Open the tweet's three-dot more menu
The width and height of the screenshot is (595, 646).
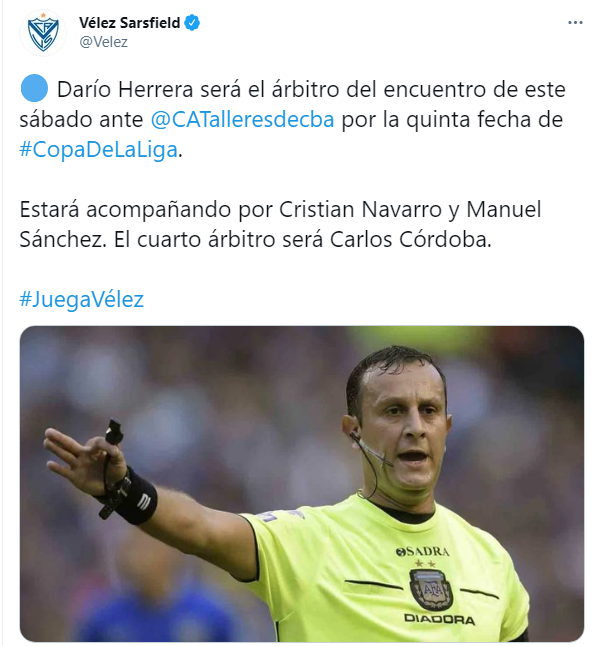(575, 23)
